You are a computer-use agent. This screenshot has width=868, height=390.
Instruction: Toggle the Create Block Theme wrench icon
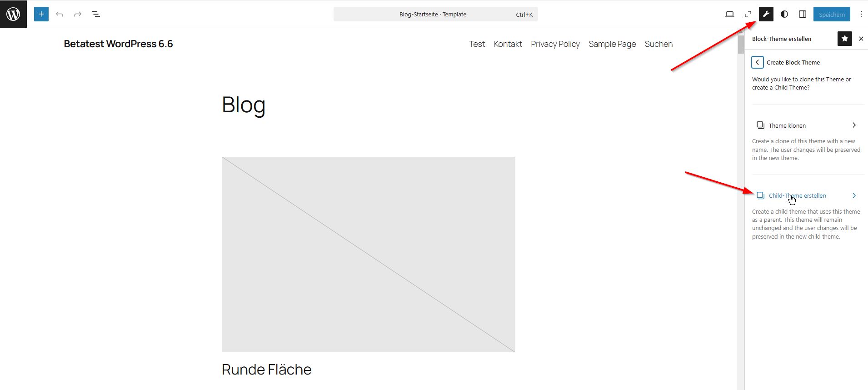coord(766,14)
